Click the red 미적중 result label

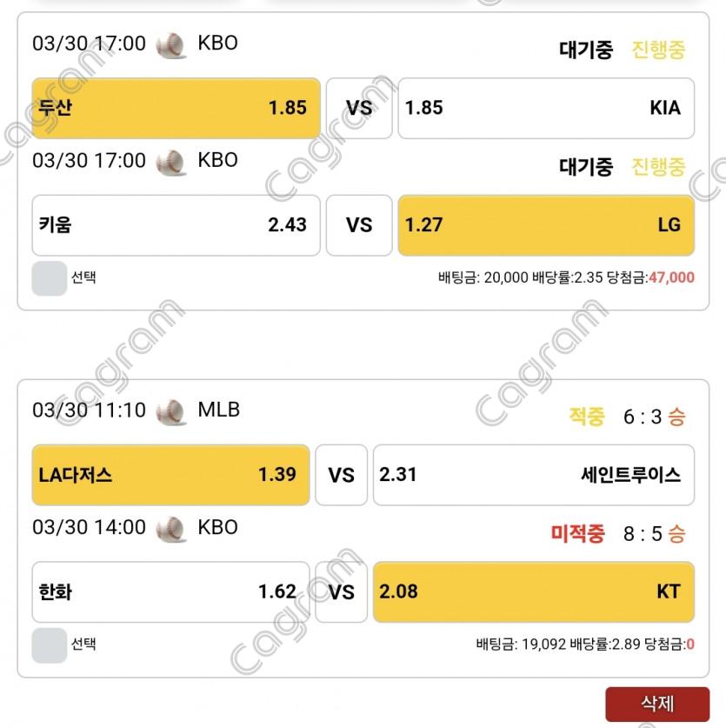pyautogui.click(x=577, y=533)
